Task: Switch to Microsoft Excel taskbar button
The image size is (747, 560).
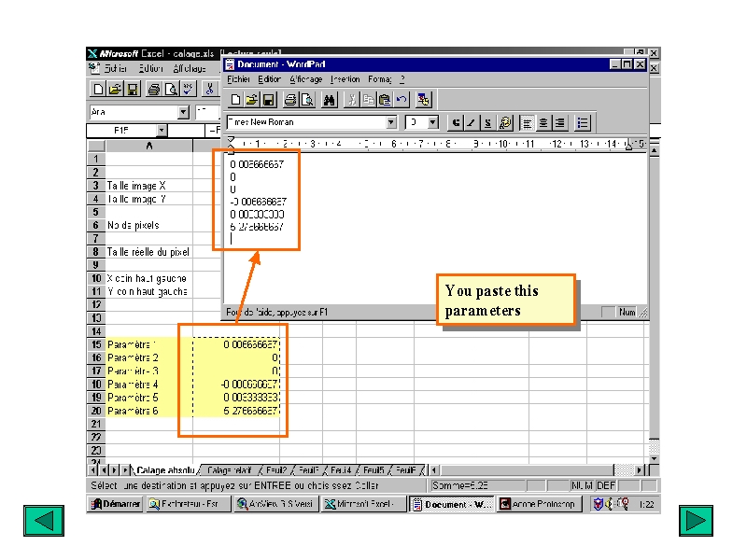Action: pyautogui.click(x=363, y=504)
